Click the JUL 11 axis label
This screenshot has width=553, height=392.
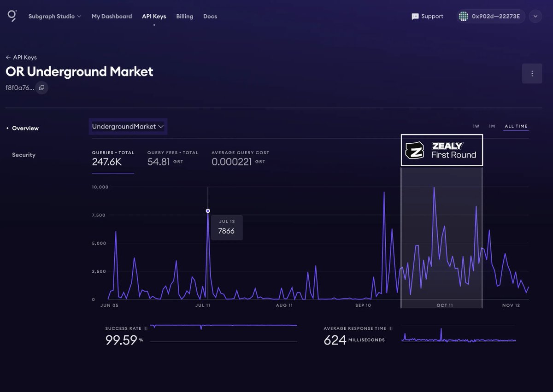[203, 305]
